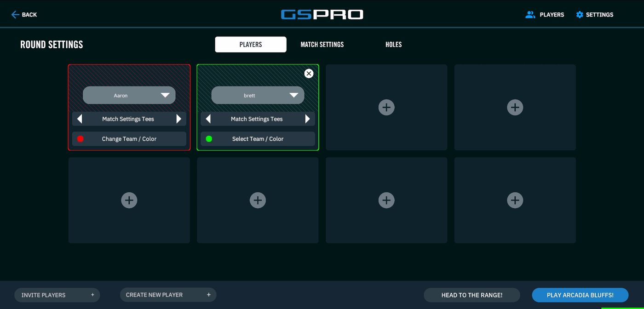Viewport: 644px width, 309px height.
Task: Click Head to the Range!
Action: [472, 295]
